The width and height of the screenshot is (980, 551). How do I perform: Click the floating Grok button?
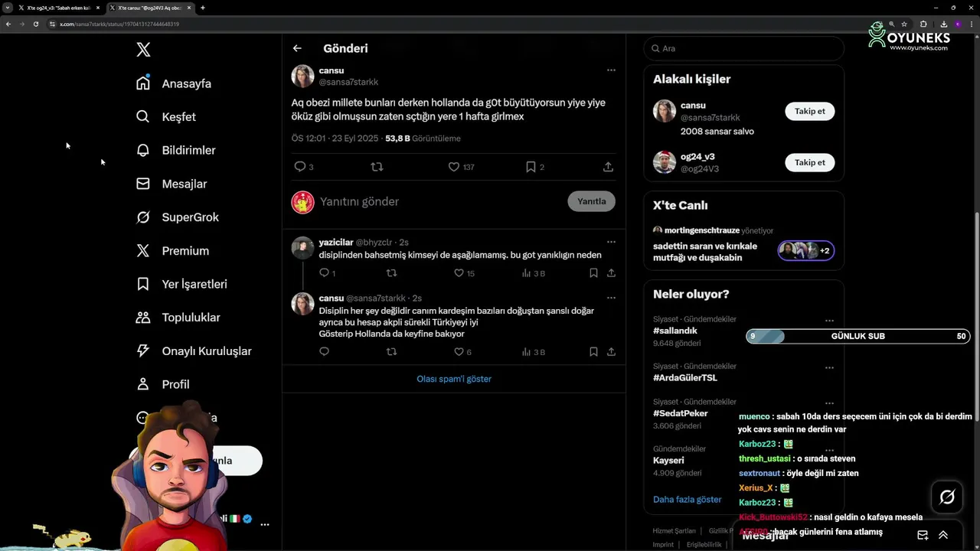(x=947, y=497)
